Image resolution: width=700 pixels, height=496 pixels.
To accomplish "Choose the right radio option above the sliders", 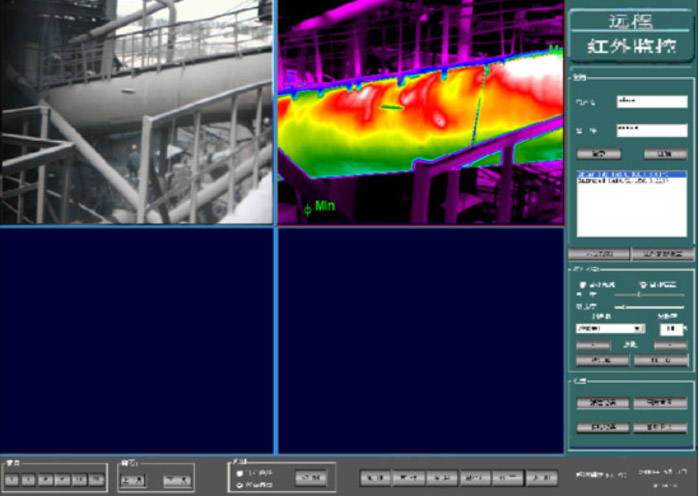I will tap(643, 285).
